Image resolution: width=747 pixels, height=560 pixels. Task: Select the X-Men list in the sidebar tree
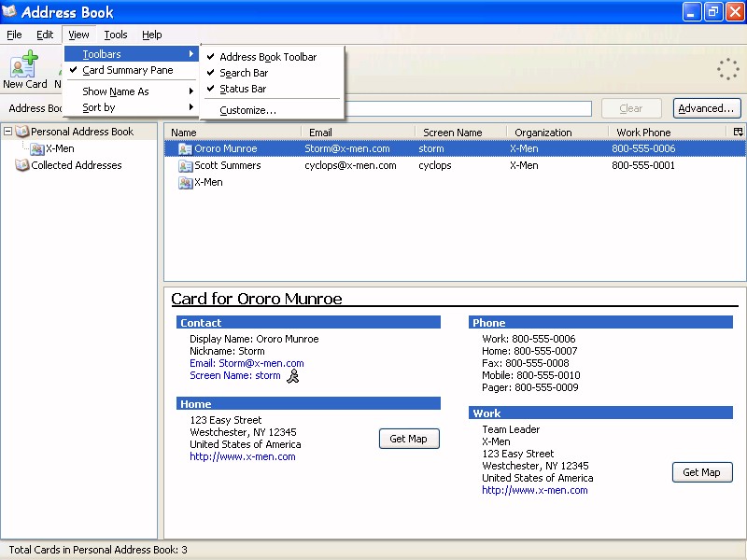point(60,149)
